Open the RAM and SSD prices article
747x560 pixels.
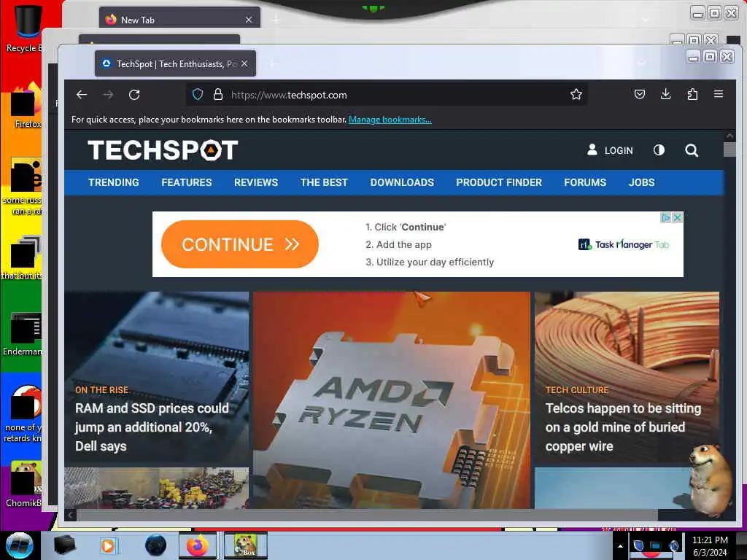point(152,427)
